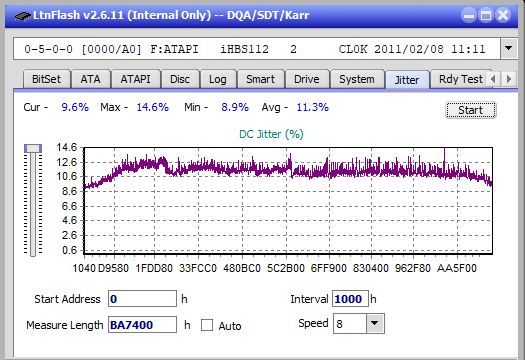The width and height of the screenshot is (525, 360).
Task: Open the drive selection dropdown arrow
Action: pyautogui.click(x=509, y=49)
